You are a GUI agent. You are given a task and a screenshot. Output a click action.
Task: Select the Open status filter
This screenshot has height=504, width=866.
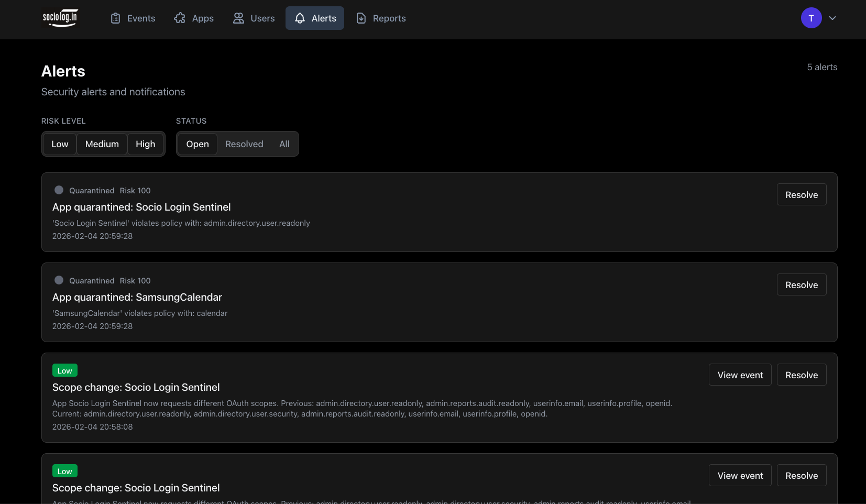[x=198, y=144]
